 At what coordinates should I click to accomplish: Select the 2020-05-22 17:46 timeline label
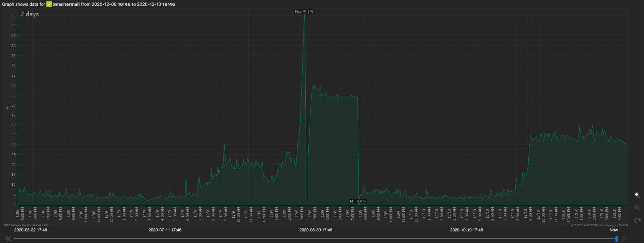point(31,230)
